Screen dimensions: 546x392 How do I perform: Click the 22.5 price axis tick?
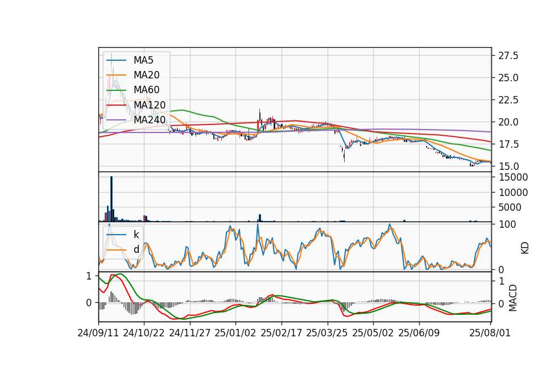coord(508,100)
